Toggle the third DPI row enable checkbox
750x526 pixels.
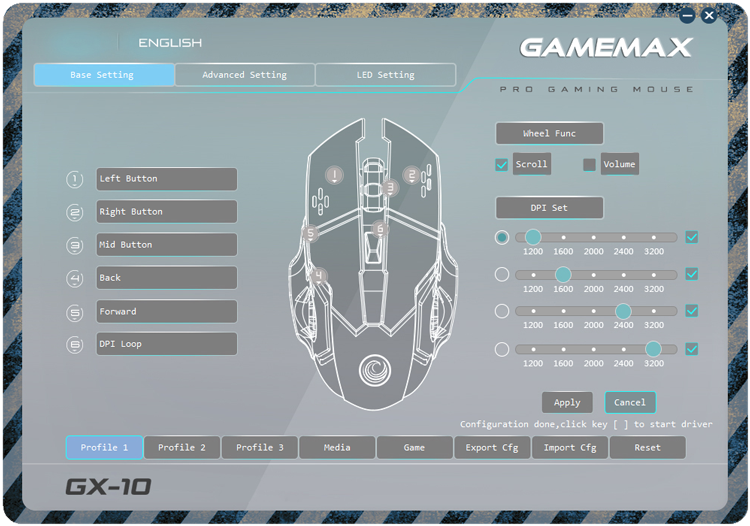tap(692, 311)
